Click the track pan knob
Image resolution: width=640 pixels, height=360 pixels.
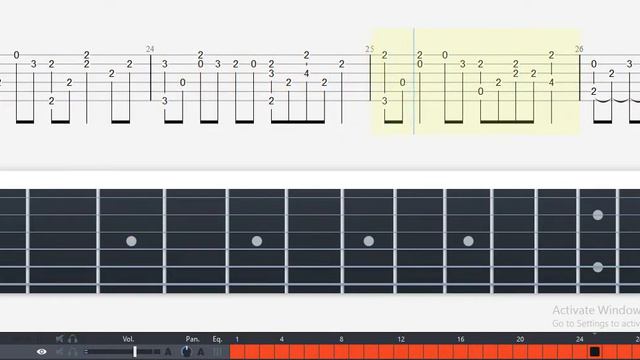[x=186, y=351]
